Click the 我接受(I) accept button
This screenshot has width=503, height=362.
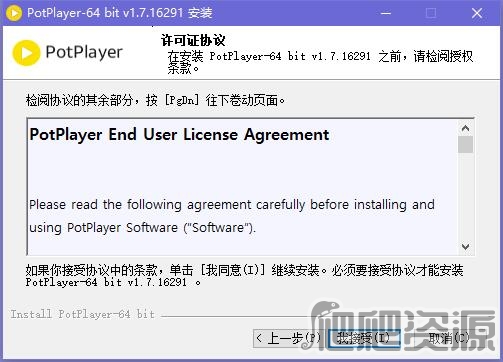(x=364, y=338)
